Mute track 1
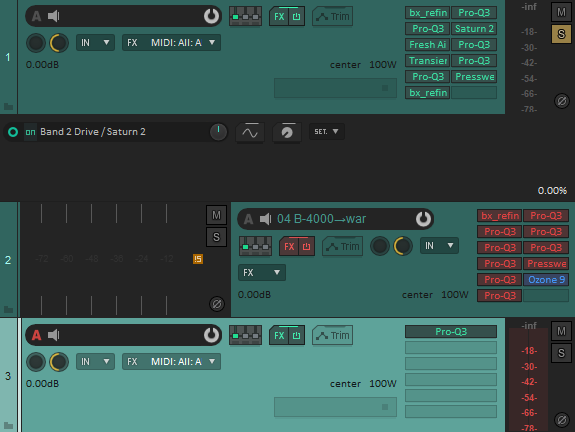Image resolution: width=575 pixels, height=432 pixels. coord(561,12)
